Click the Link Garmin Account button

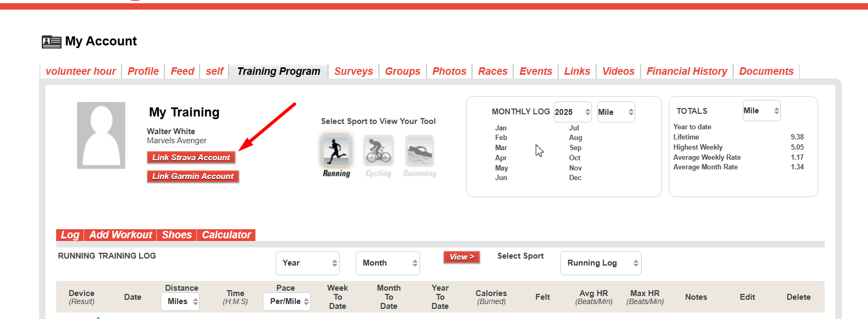tap(193, 176)
